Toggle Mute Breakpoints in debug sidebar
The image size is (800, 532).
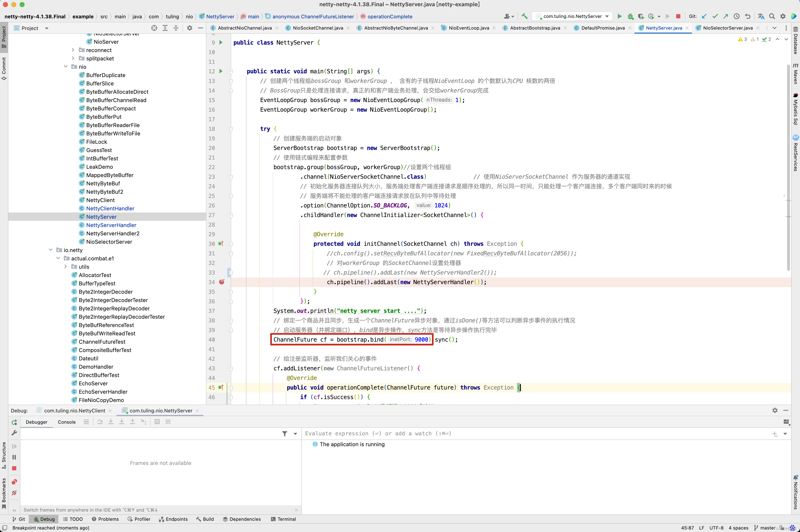[14, 493]
